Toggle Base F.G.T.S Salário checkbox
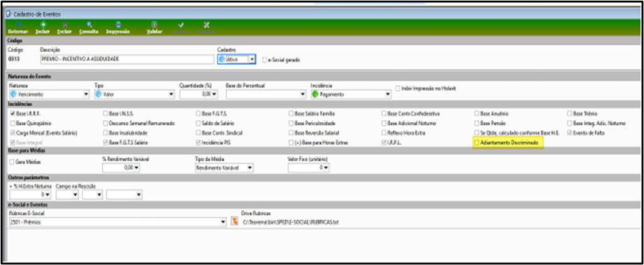The height and width of the screenshot is (265, 644). [106, 142]
